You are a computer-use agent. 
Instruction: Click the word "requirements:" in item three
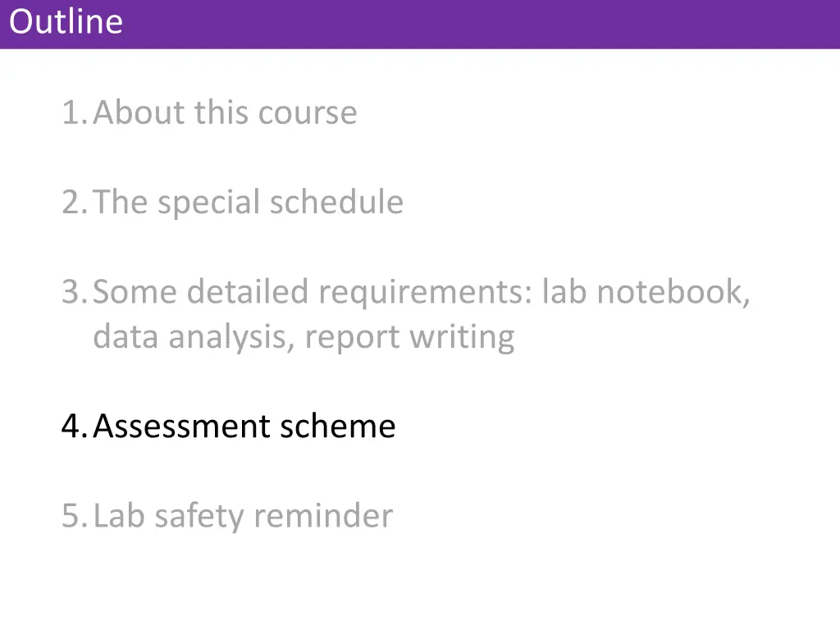tap(426, 293)
